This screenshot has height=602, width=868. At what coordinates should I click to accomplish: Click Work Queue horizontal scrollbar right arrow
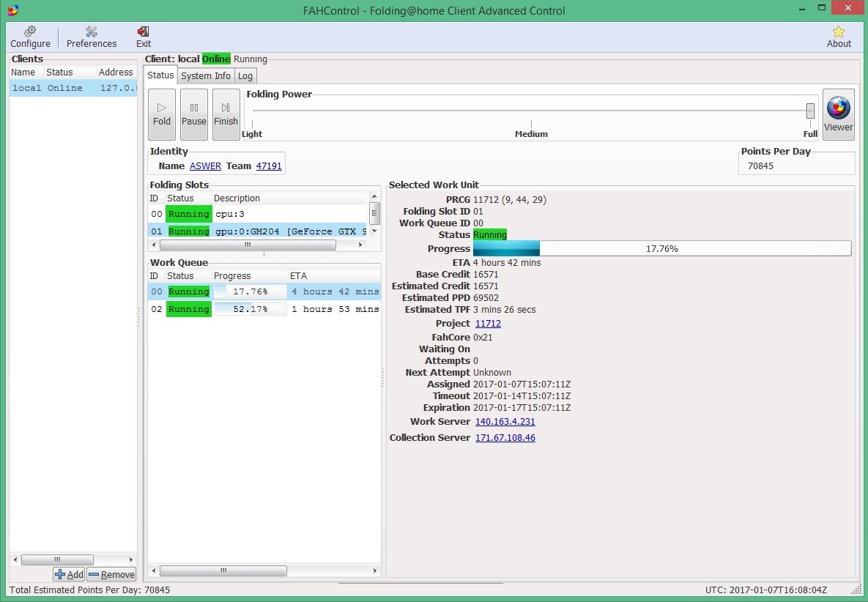[x=375, y=571]
